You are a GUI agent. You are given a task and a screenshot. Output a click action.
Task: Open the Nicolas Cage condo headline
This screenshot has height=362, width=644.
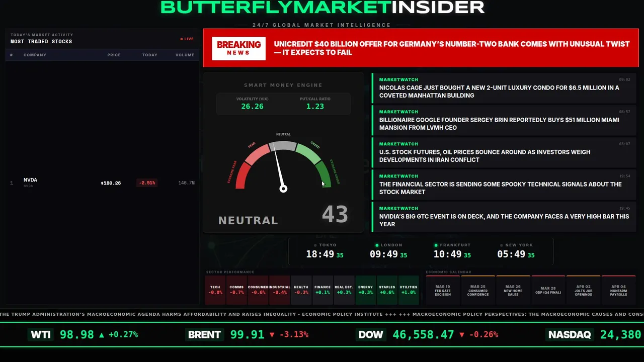tap(505, 87)
